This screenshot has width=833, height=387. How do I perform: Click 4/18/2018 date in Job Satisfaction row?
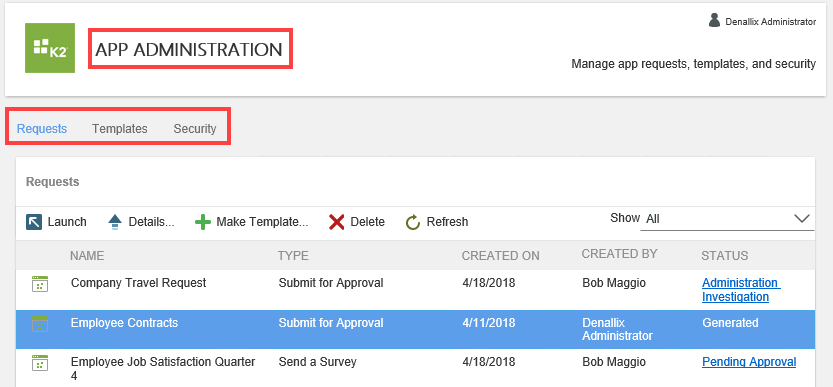[489, 362]
